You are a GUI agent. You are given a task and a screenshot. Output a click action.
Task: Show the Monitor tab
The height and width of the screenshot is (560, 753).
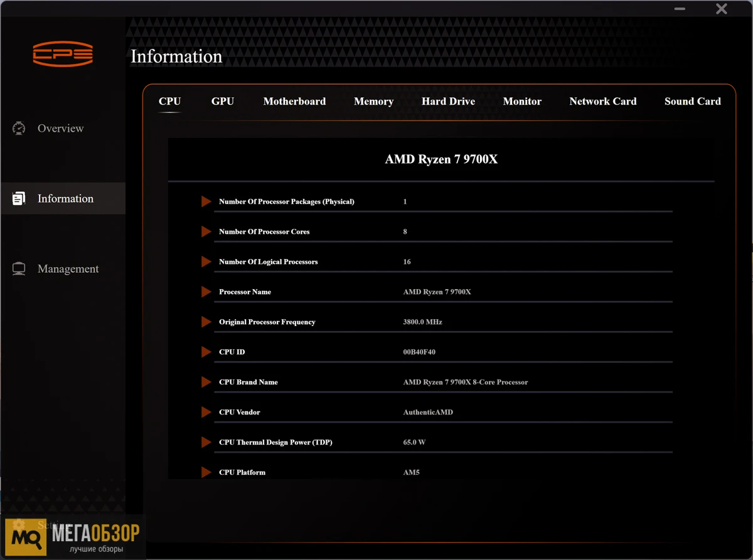[x=522, y=101]
